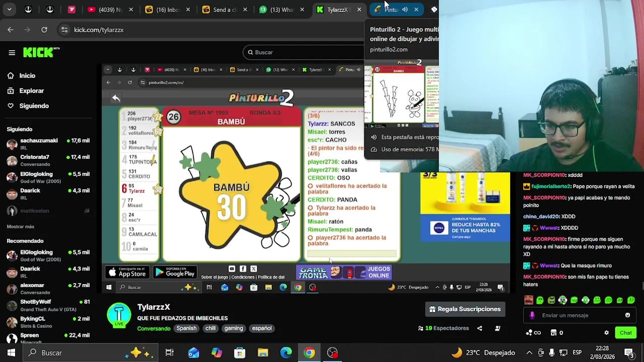Click the Conversando category link
Image resolution: width=644 pixels, height=362 pixels.
tap(154, 328)
